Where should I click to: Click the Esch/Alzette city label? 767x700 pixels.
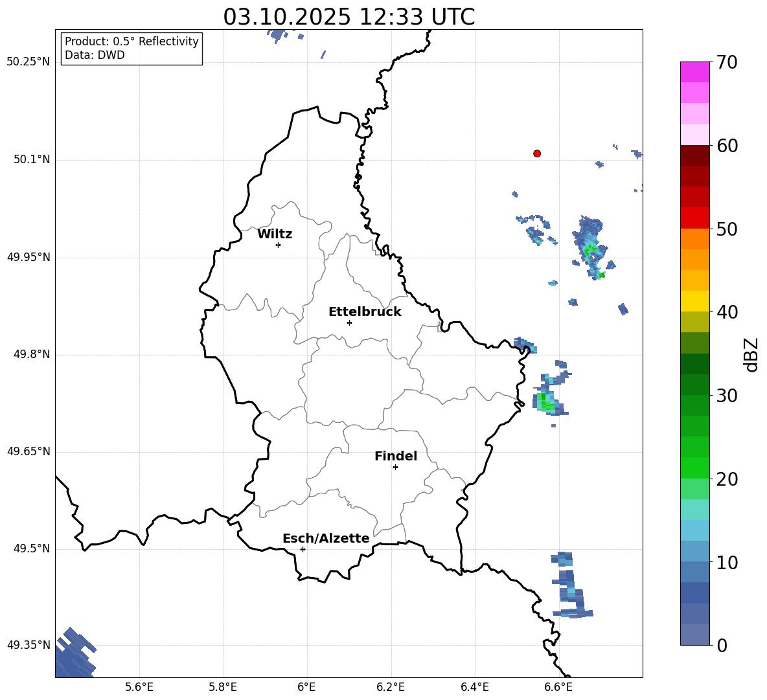point(326,538)
